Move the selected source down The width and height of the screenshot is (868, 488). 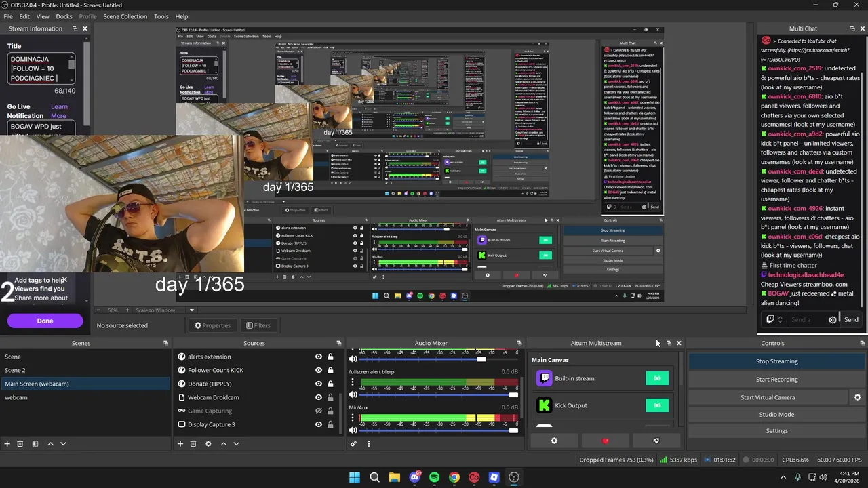point(236,443)
